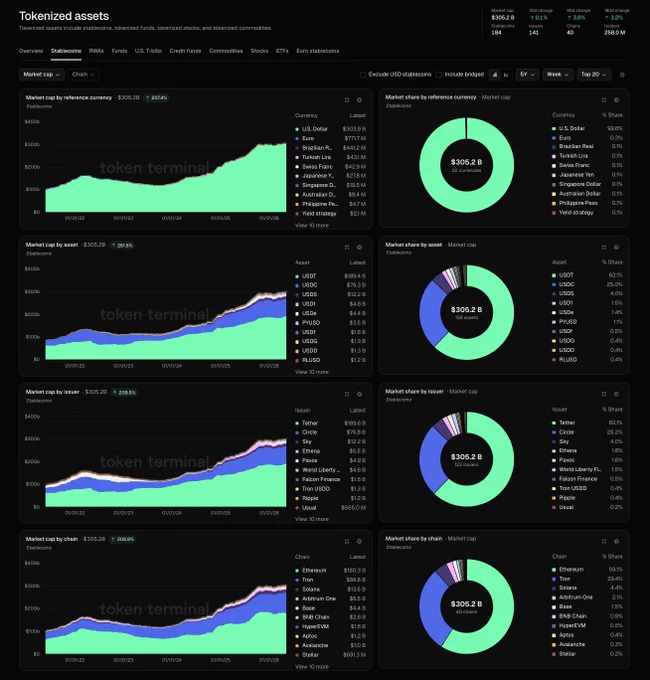Screen dimensions: 650x680
Task: Click View 10 more under issuer legend
Action: click(x=312, y=519)
